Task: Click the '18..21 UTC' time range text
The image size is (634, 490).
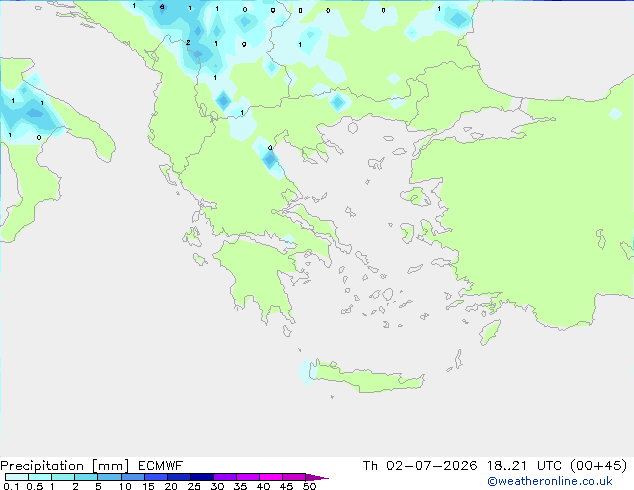Action: point(524,466)
